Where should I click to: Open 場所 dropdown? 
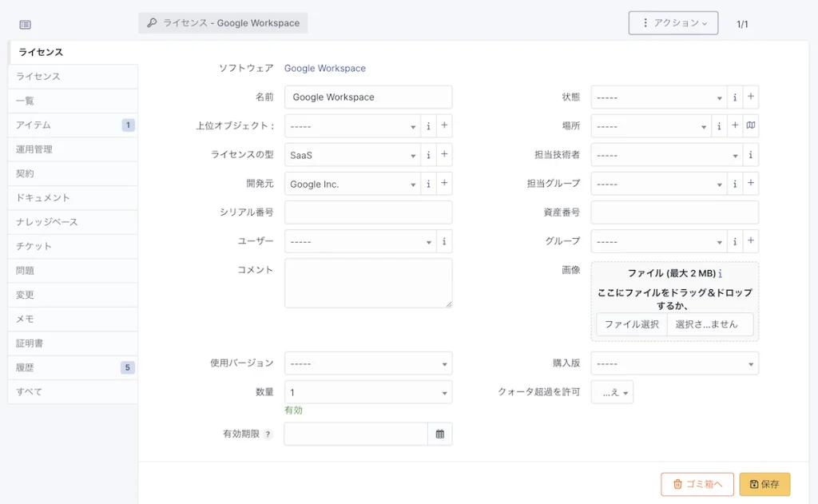point(650,125)
